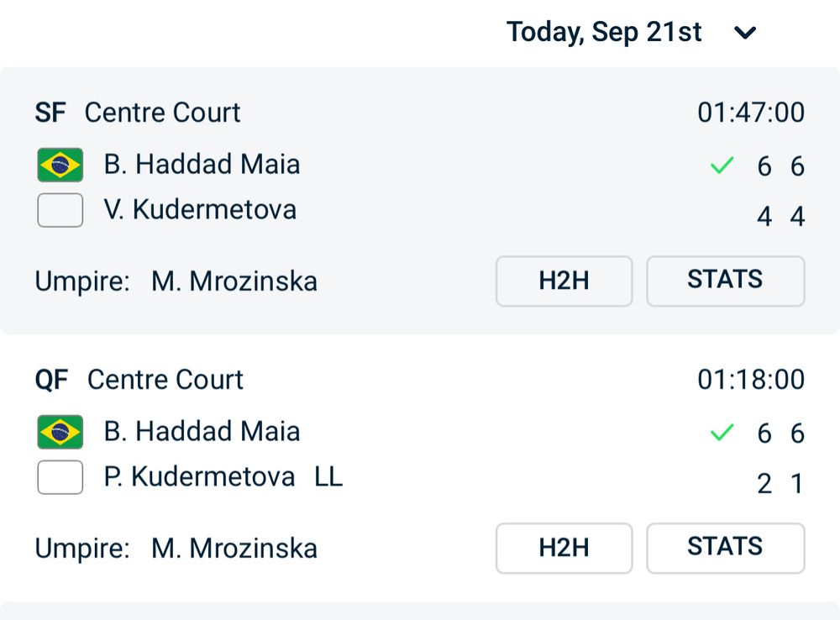Select B. Haddad Maia in the quarterfinal
Viewport: 840px width, 620px height.
click(x=202, y=432)
